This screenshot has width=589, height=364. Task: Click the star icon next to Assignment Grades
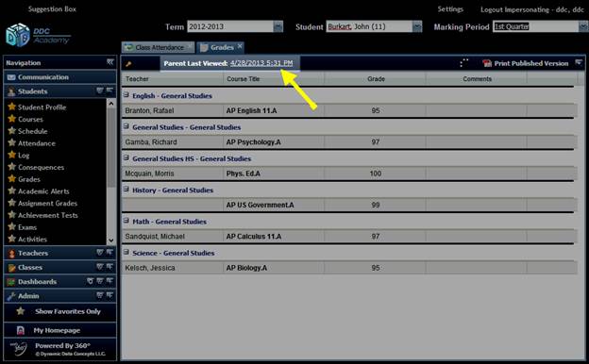12,203
